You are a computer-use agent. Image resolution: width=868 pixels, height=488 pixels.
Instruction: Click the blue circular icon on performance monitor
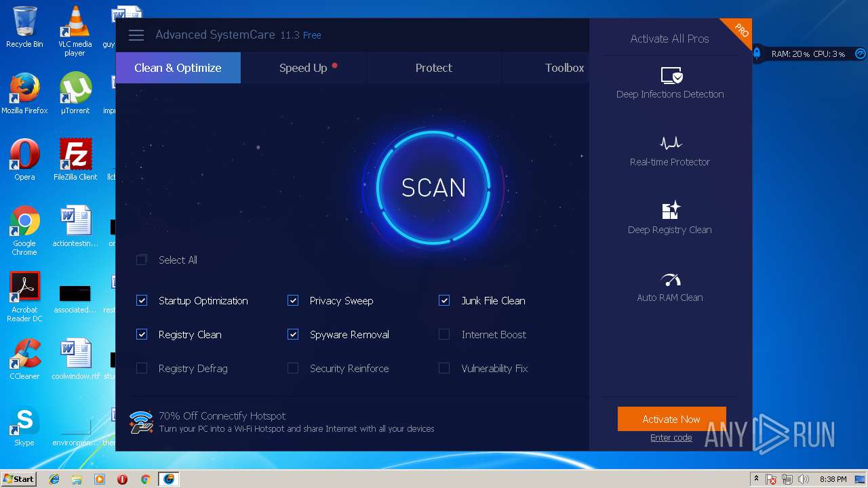point(860,54)
